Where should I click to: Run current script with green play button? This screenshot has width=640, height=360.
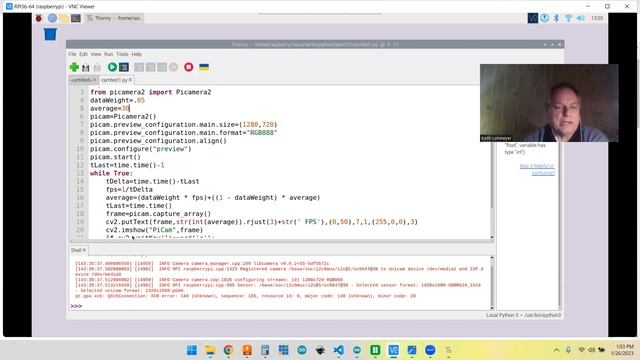[x=112, y=67]
